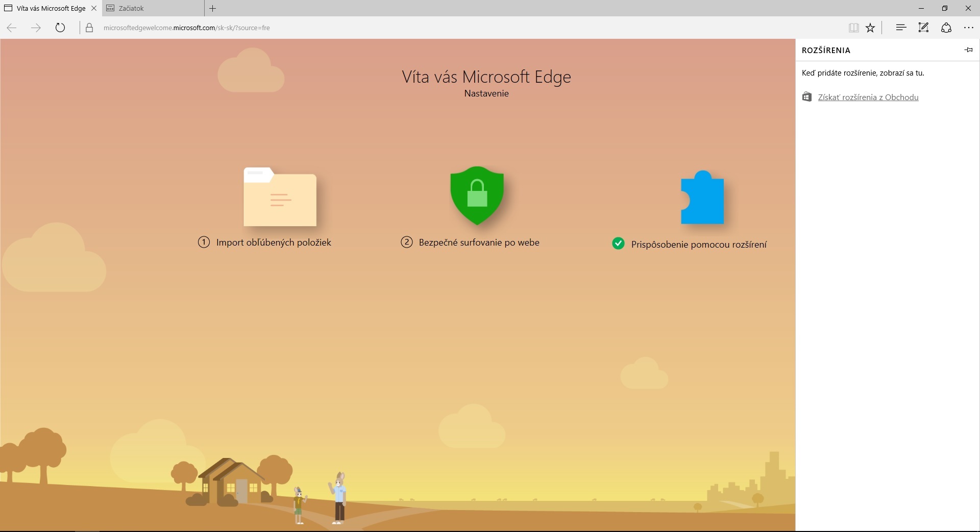Click the Víta vás Microsoft Edge heading
This screenshot has height=532, width=980.
coord(486,77)
